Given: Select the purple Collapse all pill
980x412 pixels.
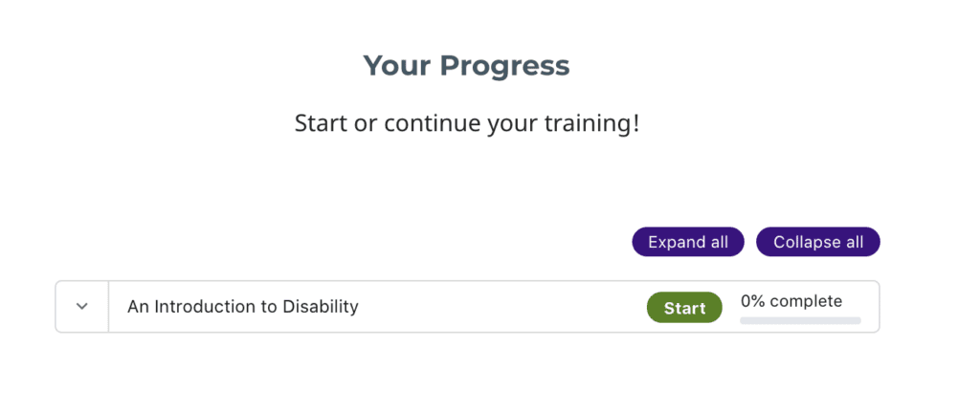Looking at the screenshot, I should tap(817, 242).
